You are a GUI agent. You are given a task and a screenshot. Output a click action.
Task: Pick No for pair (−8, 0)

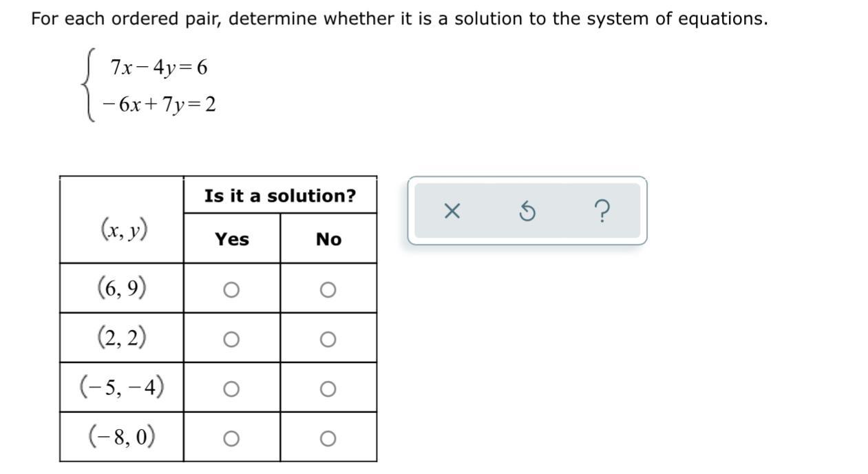(328, 439)
